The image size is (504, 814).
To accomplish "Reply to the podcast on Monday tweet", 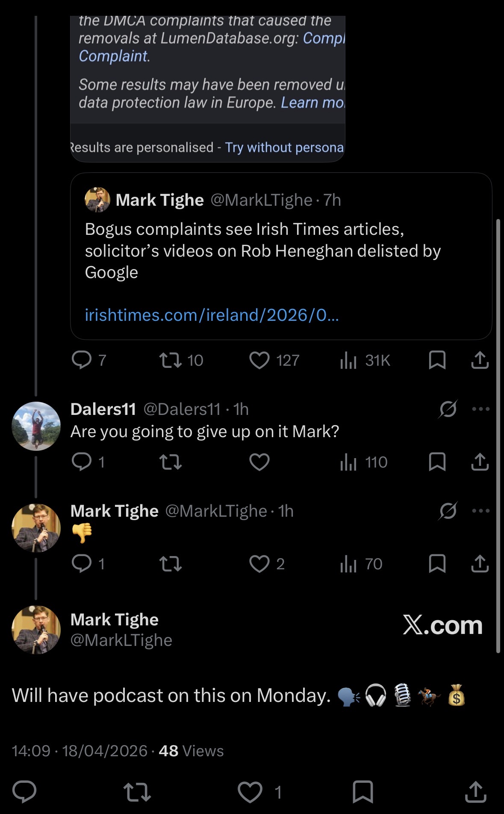I will [24, 792].
